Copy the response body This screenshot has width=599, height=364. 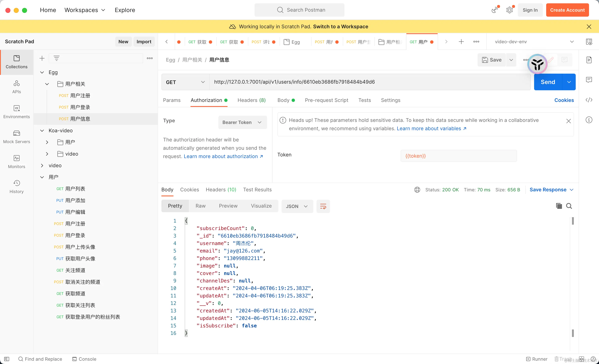559,206
